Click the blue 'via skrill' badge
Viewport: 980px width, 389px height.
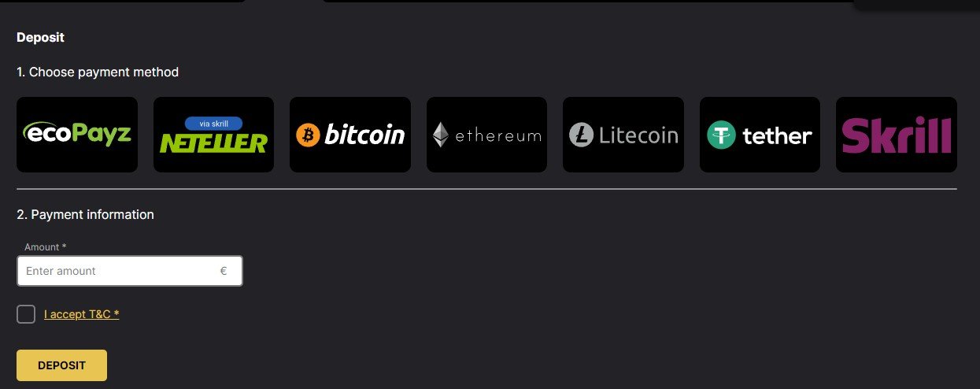[x=213, y=124]
